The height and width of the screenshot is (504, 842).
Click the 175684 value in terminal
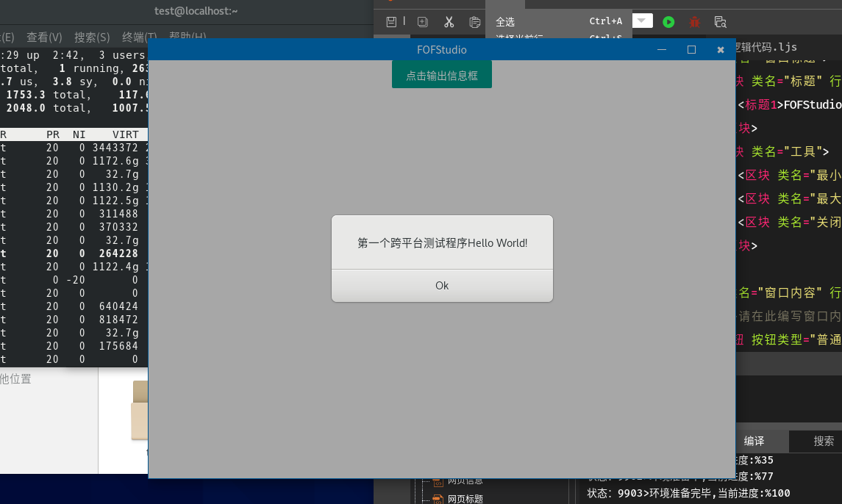[118, 346]
